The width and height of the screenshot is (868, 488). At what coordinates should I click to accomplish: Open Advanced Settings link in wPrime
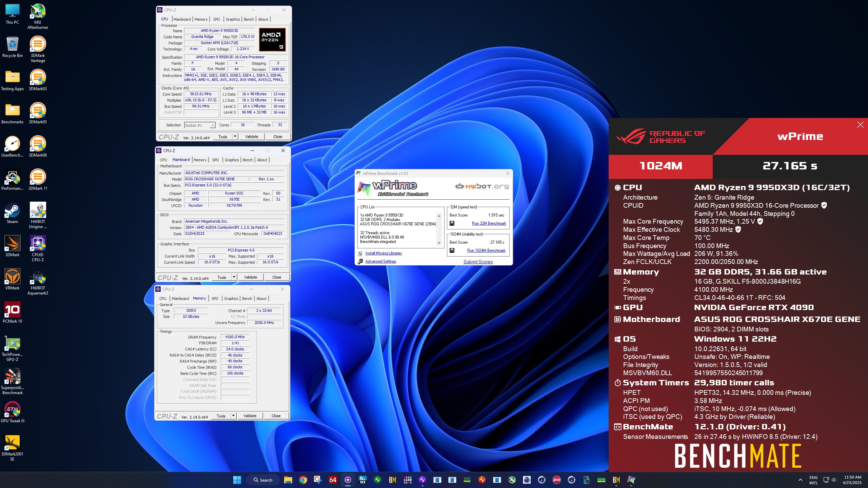pyautogui.click(x=380, y=261)
